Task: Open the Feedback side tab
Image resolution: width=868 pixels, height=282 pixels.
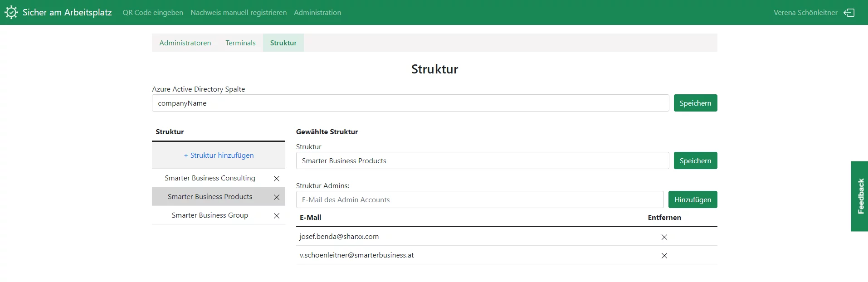Action: 860,196
